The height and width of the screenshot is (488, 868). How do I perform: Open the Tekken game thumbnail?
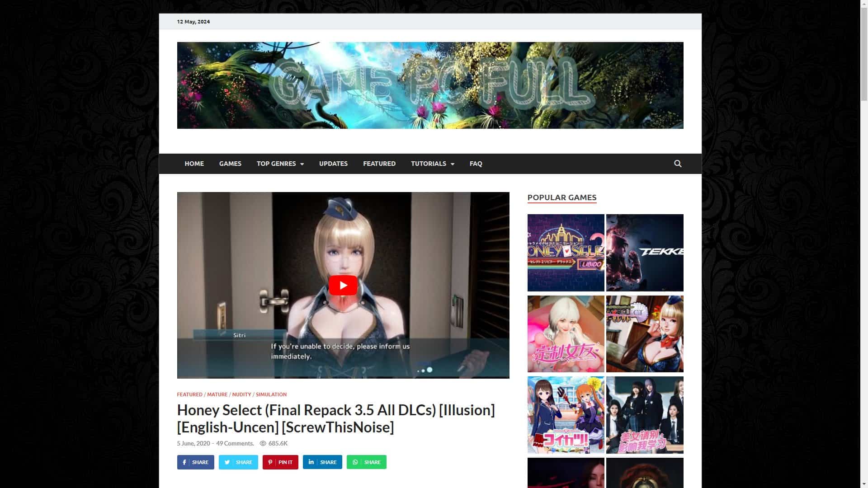pyautogui.click(x=645, y=253)
